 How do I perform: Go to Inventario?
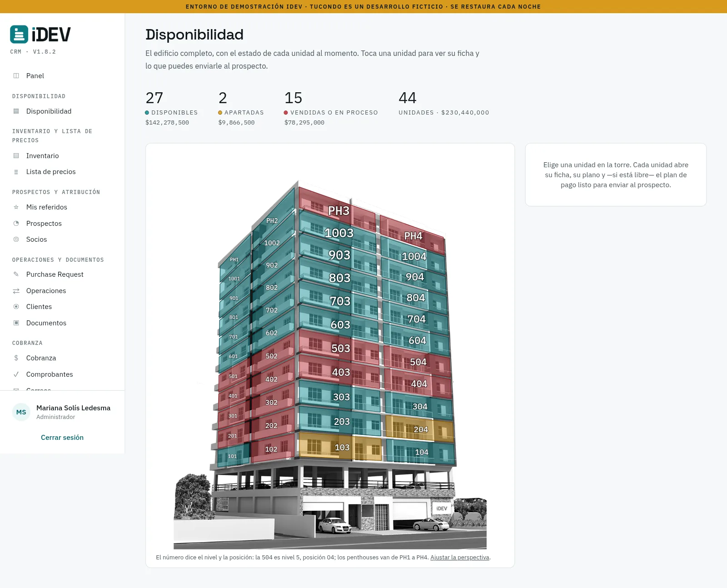point(62,156)
